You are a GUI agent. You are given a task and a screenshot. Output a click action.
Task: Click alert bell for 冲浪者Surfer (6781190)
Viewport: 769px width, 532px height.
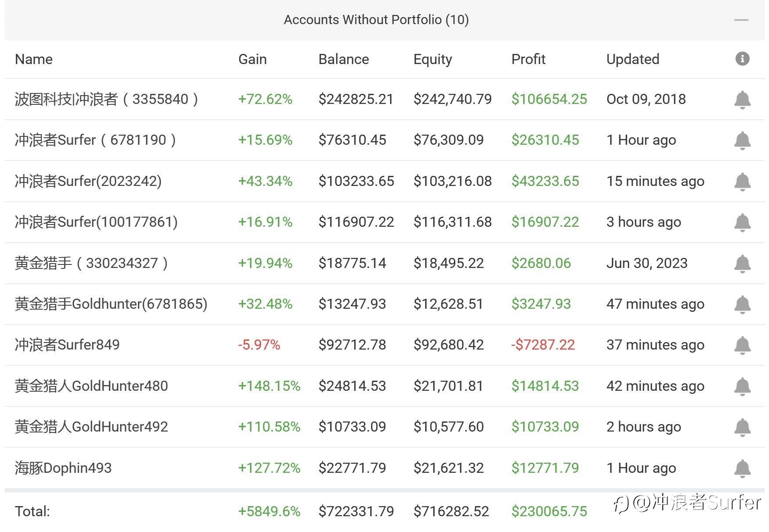tap(742, 140)
